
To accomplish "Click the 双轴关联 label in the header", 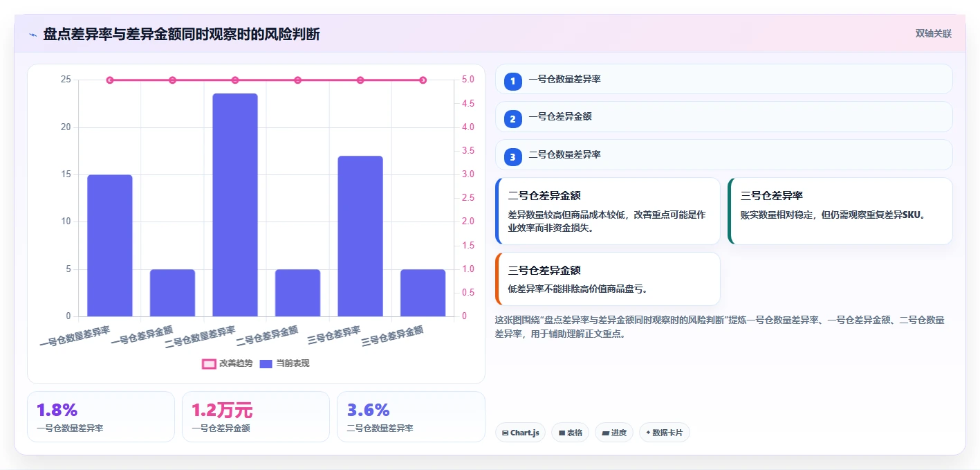I will [x=934, y=34].
